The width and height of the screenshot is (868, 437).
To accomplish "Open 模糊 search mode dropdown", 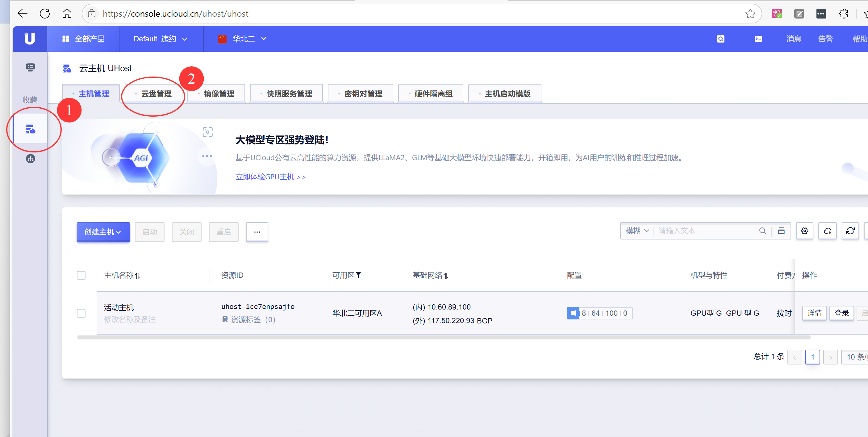I will tap(637, 231).
